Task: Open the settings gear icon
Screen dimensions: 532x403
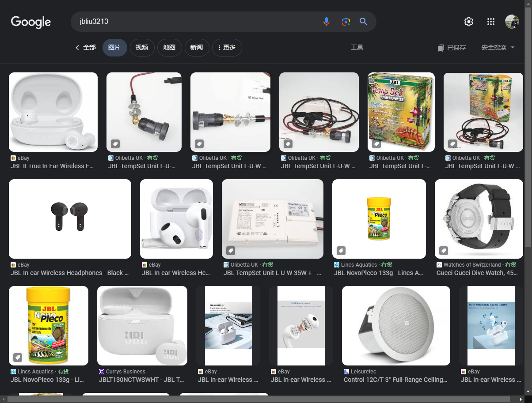Action: coord(469,22)
